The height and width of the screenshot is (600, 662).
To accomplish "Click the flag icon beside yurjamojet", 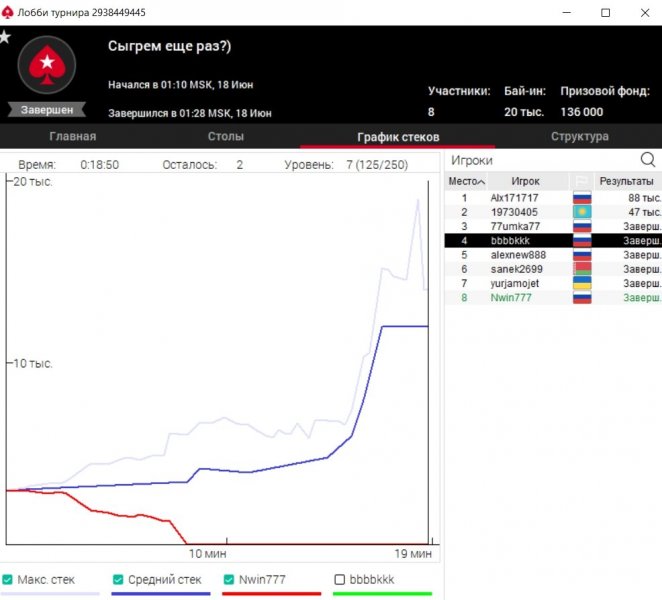I will 581,284.
